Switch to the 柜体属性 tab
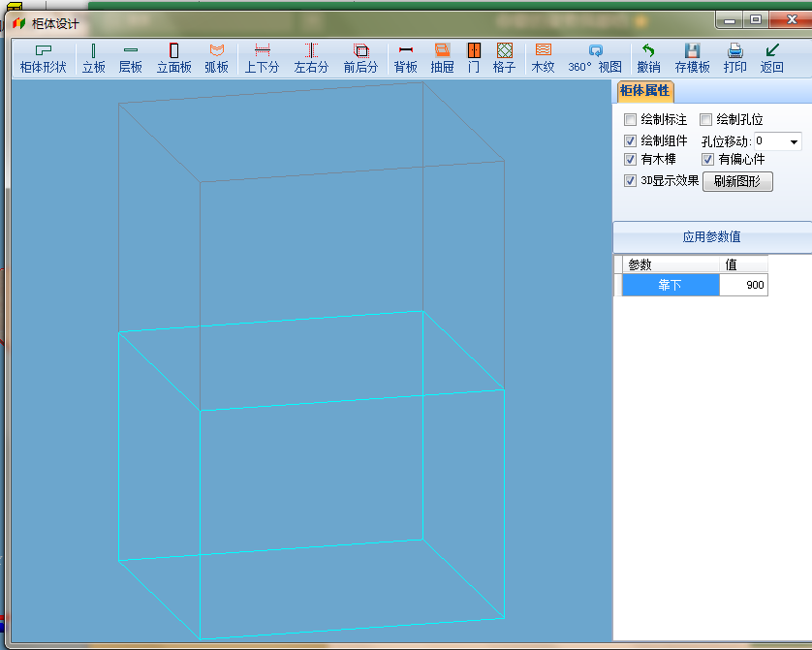This screenshot has height=650, width=812. (645, 91)
